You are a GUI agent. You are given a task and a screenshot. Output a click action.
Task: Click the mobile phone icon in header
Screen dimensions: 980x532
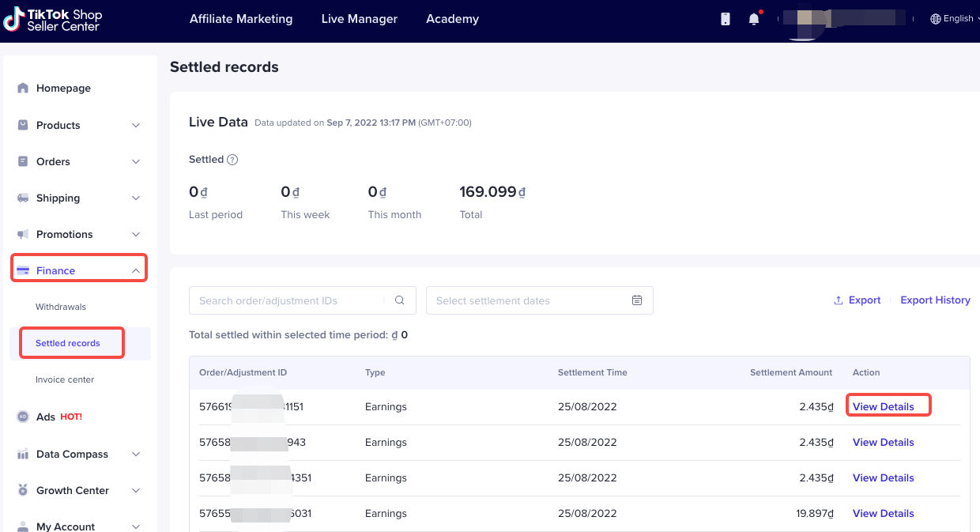click(726, 19)
